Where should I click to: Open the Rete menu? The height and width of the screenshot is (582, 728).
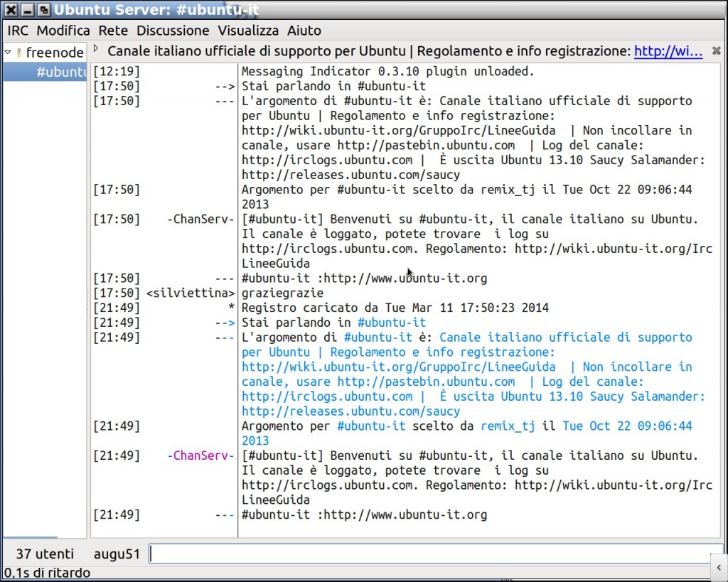click(113, 31)
